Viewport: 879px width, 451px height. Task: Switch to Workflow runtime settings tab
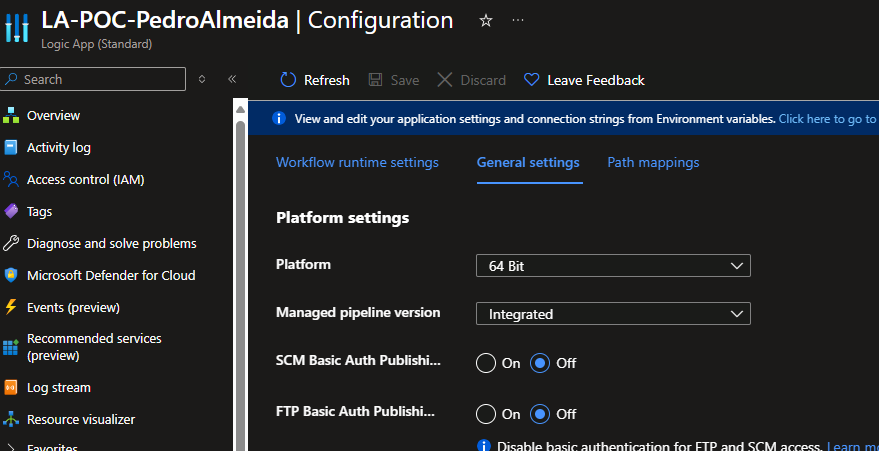[x=357, y=162]
